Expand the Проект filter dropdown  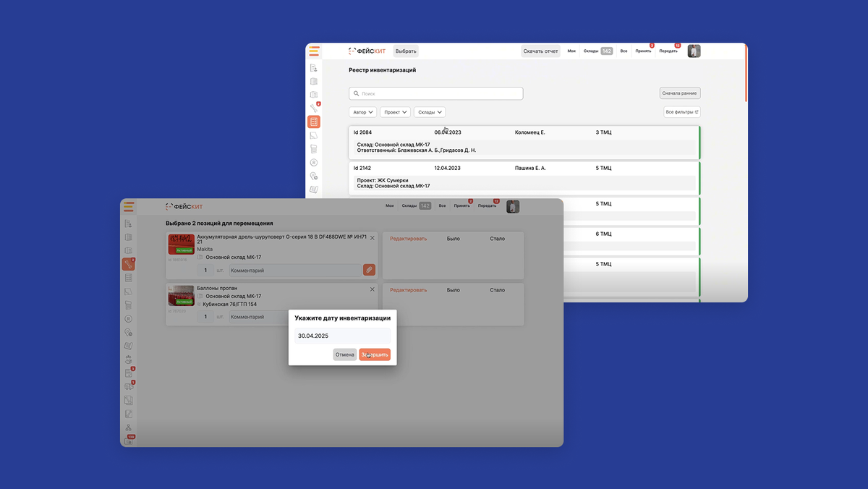396,112
